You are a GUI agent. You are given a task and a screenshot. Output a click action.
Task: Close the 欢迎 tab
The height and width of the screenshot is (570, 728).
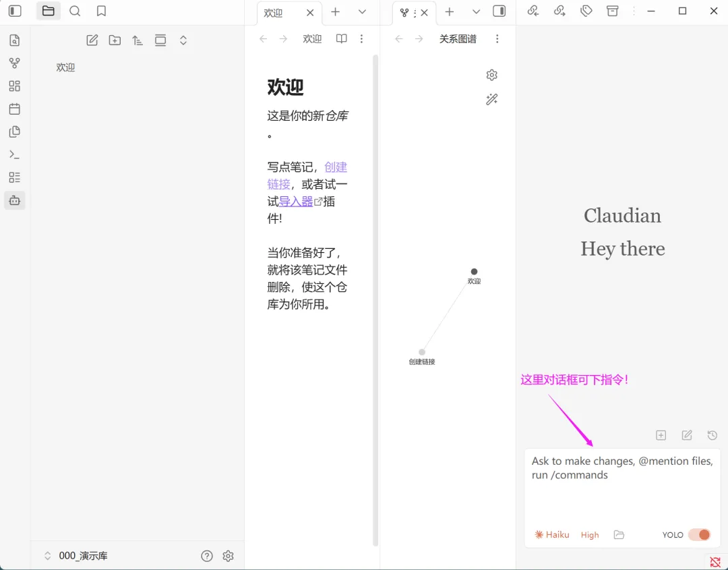tap(310, 13)
